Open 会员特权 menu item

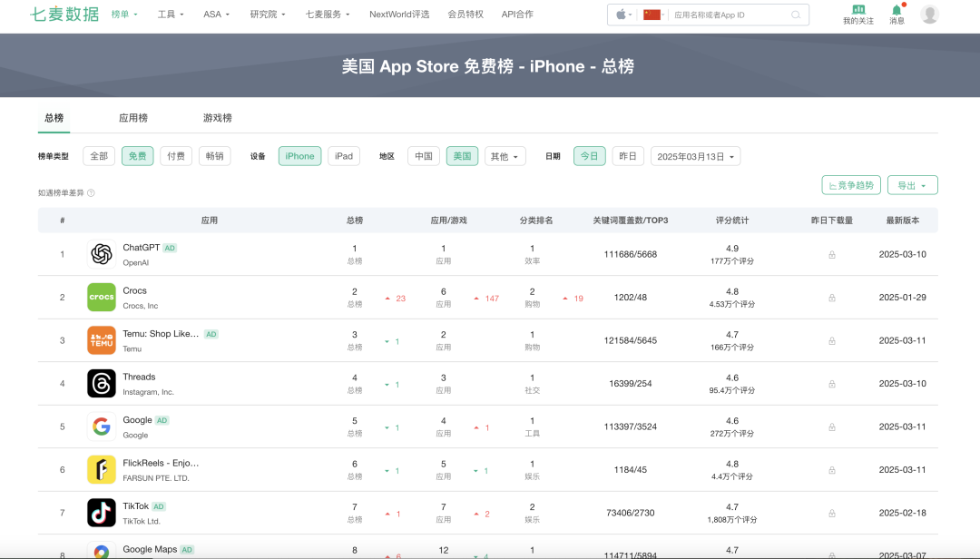coord(465,15)
